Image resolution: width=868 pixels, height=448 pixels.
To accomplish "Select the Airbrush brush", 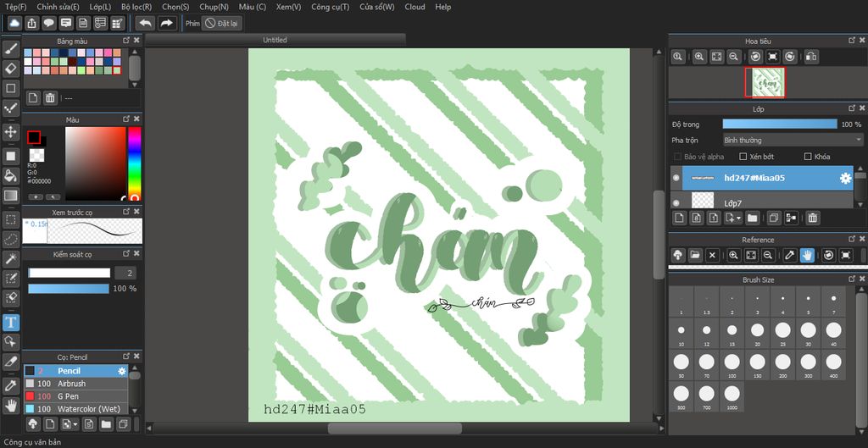I will click(75, 384).
